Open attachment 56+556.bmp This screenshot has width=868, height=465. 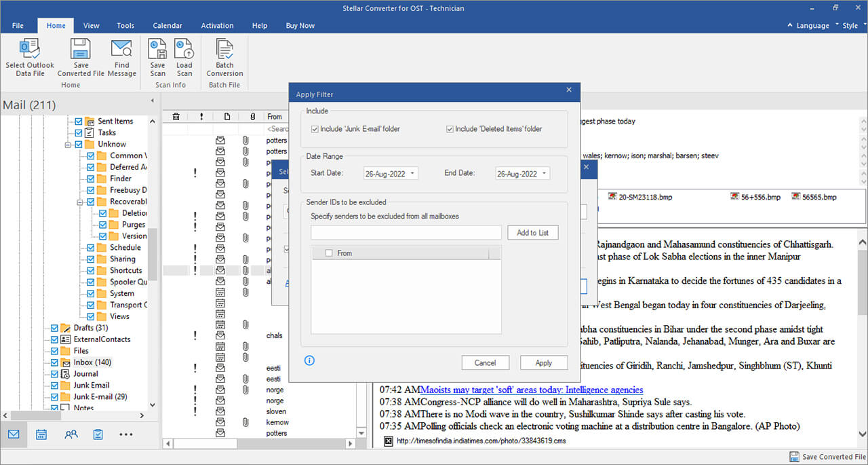pos(755,197)
